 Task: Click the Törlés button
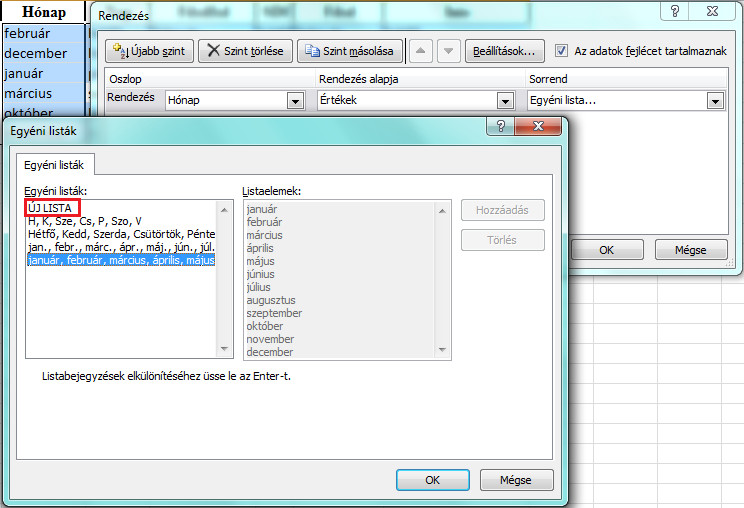[502, 240]
